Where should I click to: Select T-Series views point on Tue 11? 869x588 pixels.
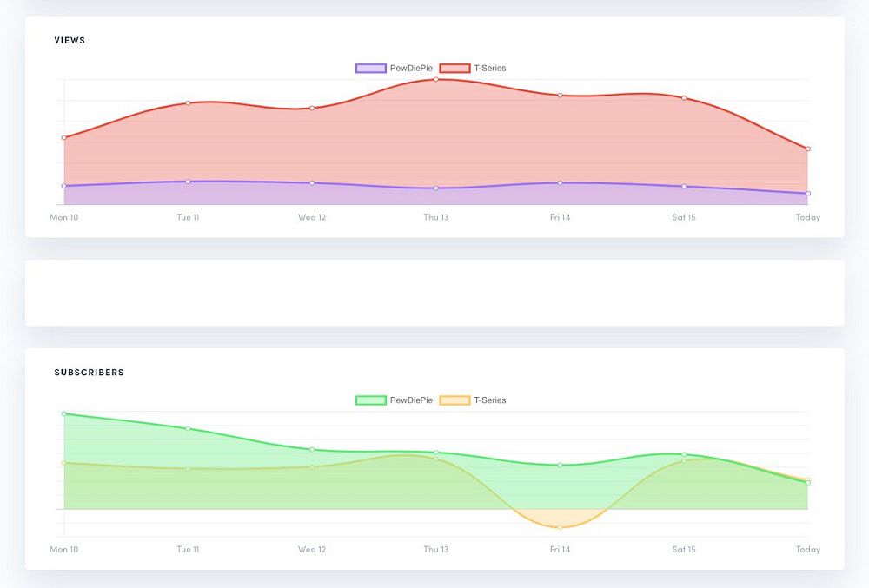188,103
